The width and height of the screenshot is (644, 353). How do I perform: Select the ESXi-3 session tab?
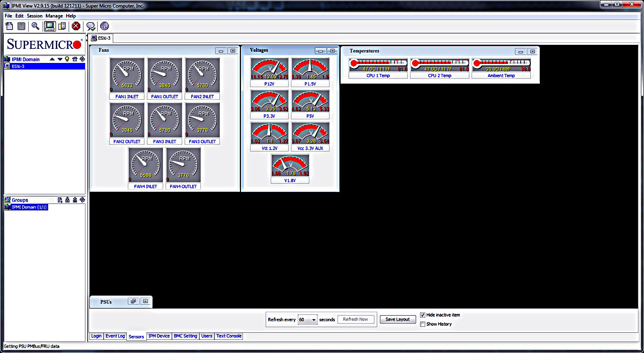click(101, 38)
